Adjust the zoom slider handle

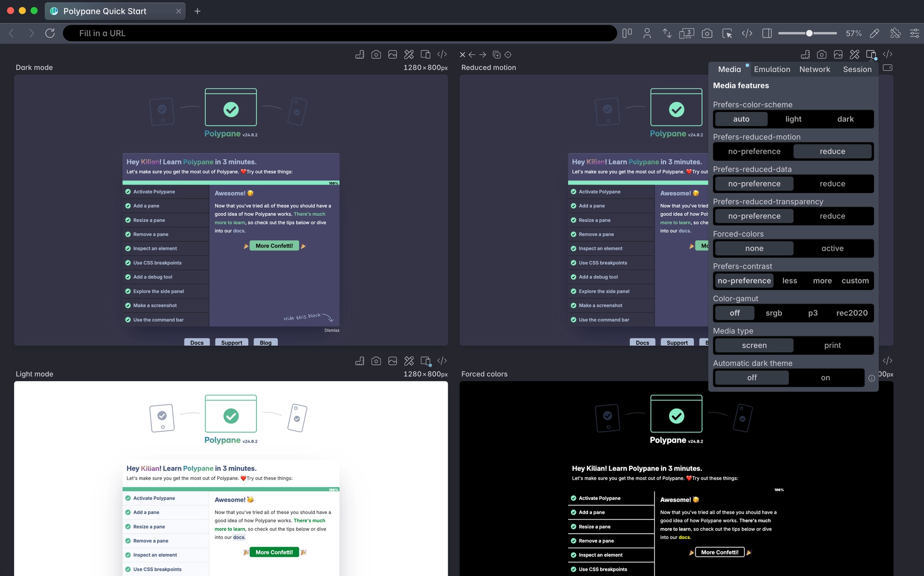tap(809, 33)
